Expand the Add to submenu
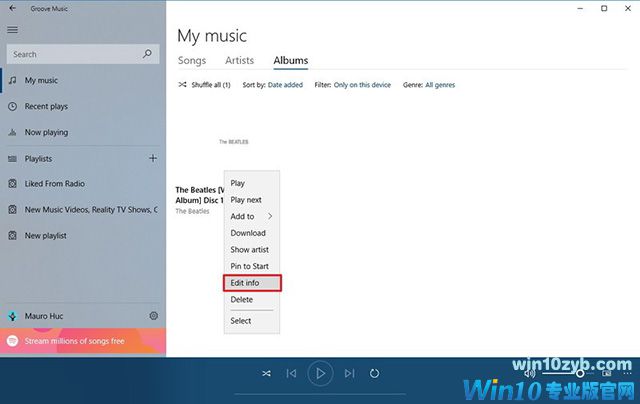 [x=251, y=216]
